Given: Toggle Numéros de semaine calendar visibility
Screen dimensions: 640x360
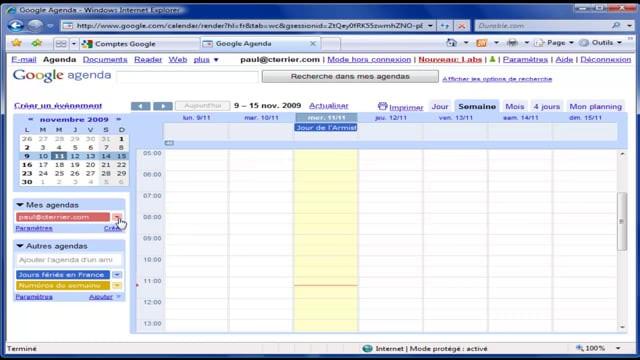Looking at the screenshot, I should coord(63,285).
